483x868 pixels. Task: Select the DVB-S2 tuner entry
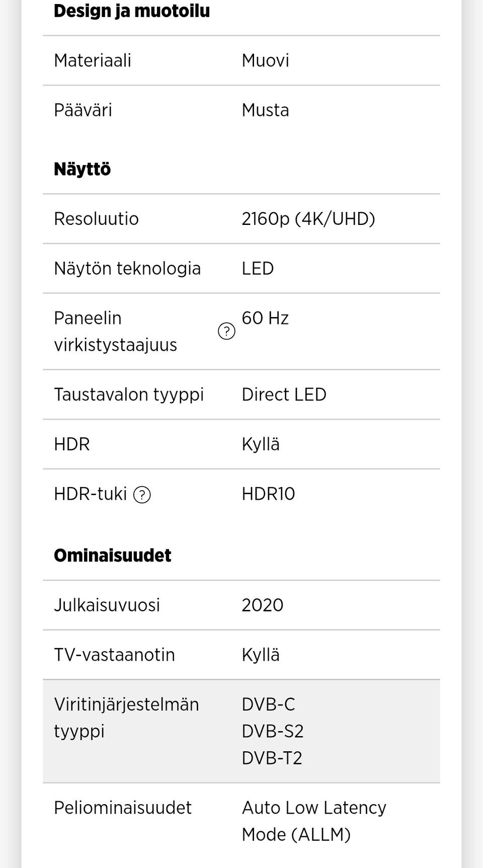point(273,731)
